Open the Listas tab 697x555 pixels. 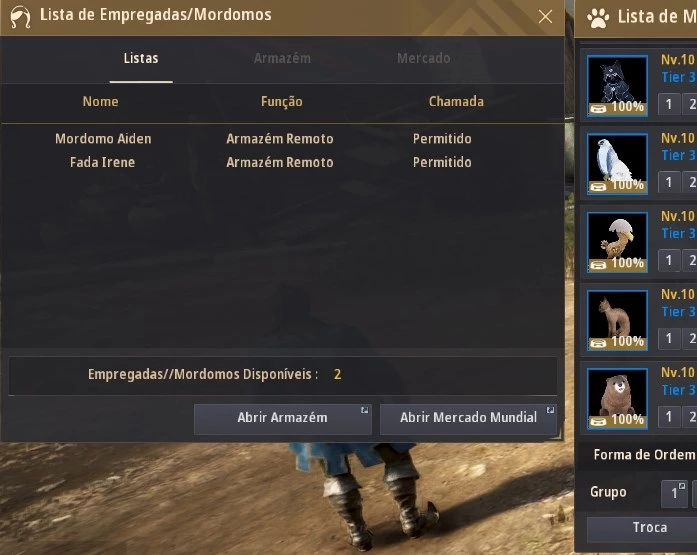pyautogui.click(x=141, y=58)
